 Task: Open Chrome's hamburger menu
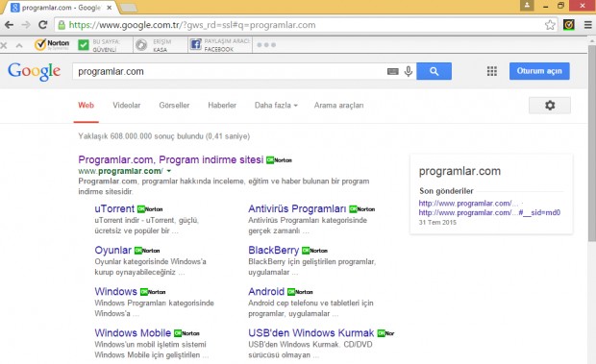[587, 25]
